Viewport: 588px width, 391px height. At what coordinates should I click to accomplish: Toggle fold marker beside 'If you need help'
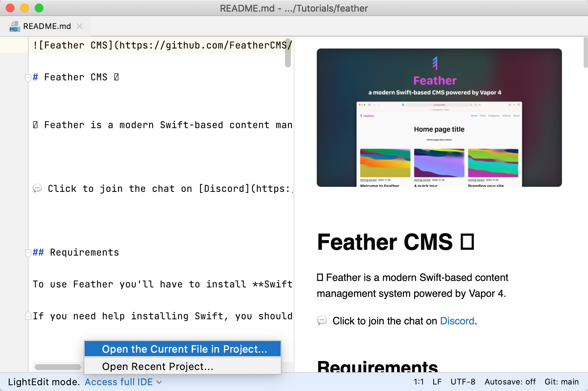(28, 316)
